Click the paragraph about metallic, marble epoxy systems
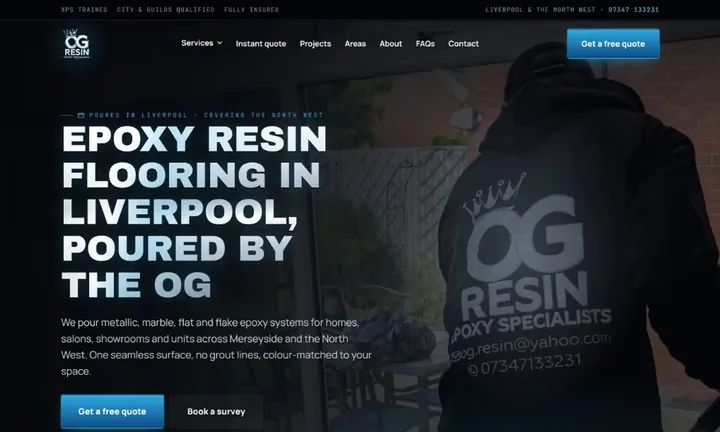This screenshot has height=432, width=720. [216, 347]
